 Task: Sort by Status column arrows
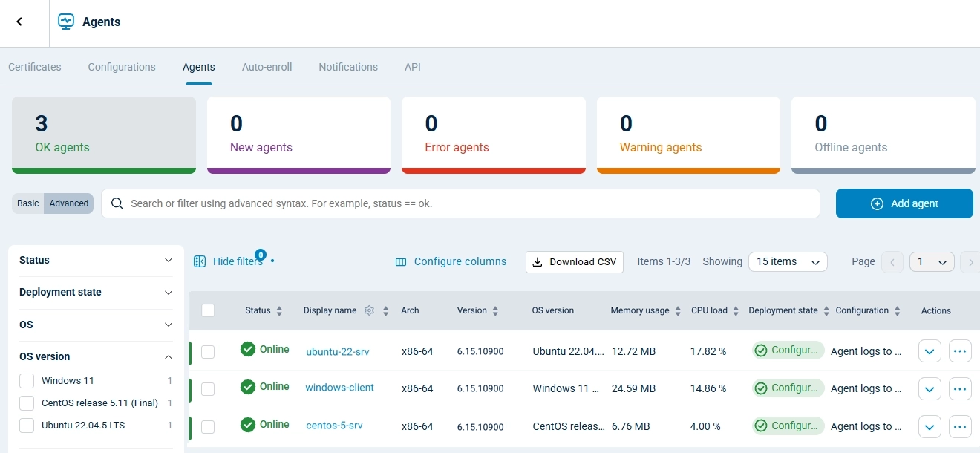point(279,311)
